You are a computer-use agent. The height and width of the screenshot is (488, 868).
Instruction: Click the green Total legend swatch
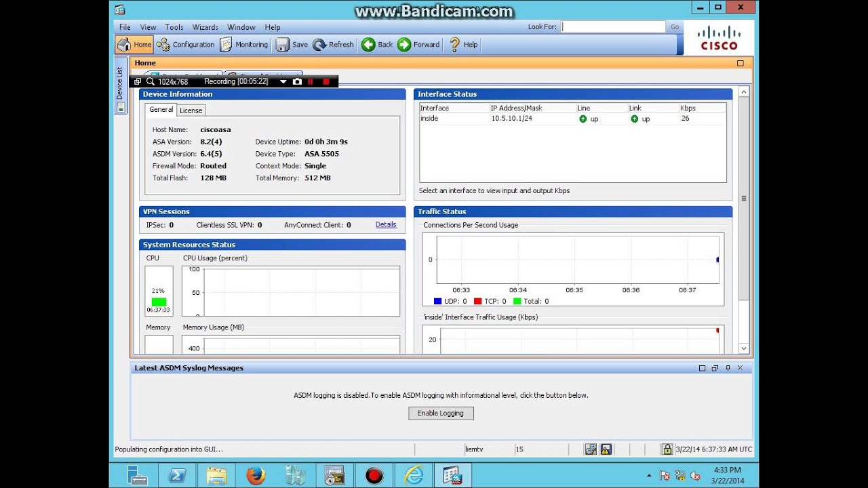[x=517, y=302]
